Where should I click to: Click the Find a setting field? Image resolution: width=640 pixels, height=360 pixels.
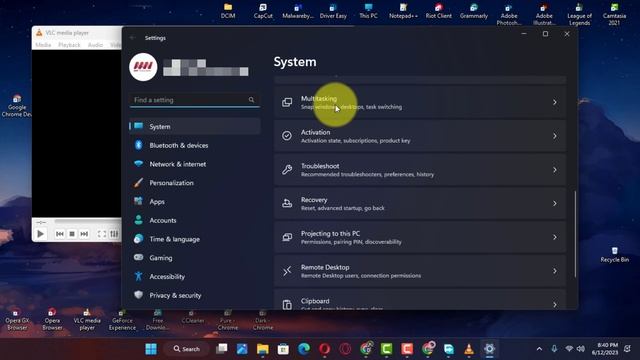tap(195, 100)
